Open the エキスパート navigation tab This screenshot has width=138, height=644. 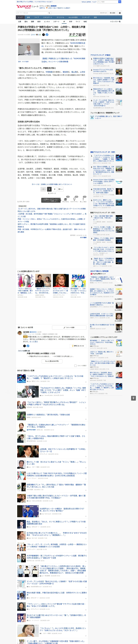(48, 17)
